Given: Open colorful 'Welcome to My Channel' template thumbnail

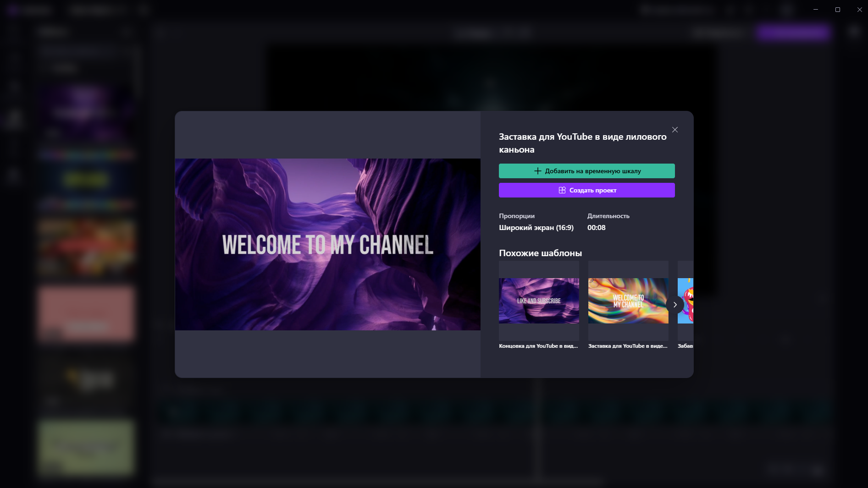Looking at the screenshot, I should [628, 301].
